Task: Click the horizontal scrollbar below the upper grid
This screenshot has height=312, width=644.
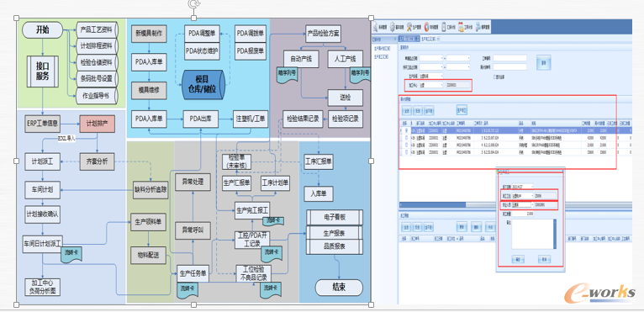Action: (x=515, y=204)
